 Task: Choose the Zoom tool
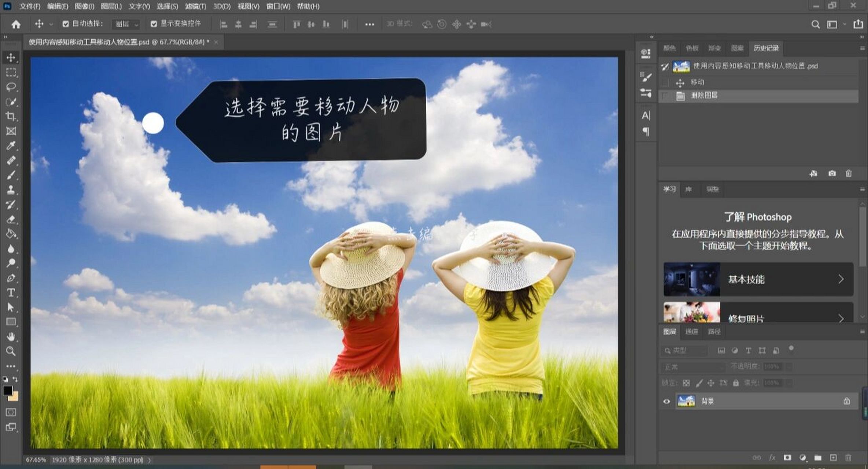pyautogui.click(x=11, y=351)
